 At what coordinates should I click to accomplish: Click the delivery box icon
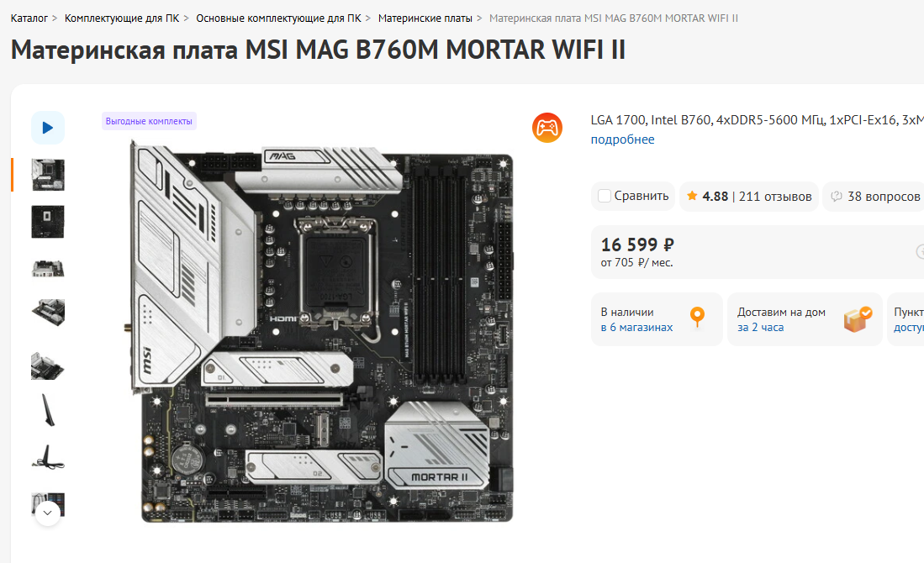(858, 319)
